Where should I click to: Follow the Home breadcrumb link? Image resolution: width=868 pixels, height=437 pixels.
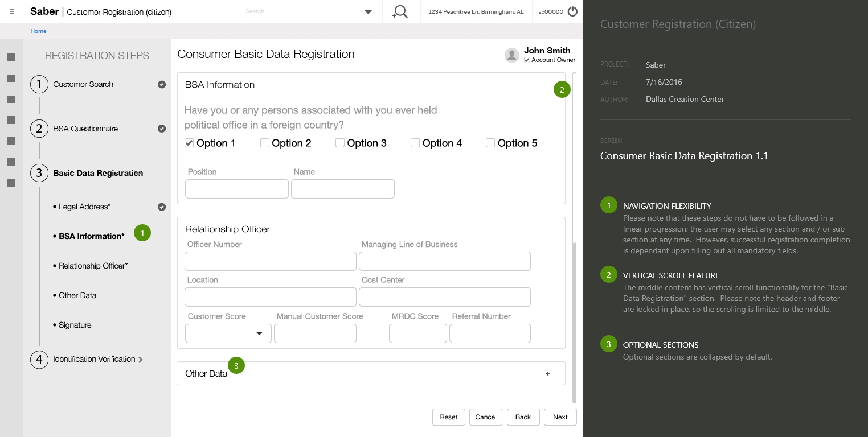tap(38, 31)
